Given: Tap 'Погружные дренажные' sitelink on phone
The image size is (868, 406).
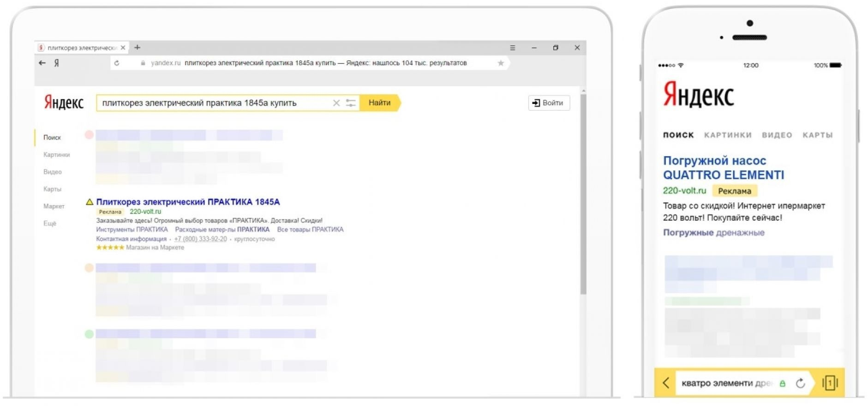Looking at the screenshot, I should point(714,232).
